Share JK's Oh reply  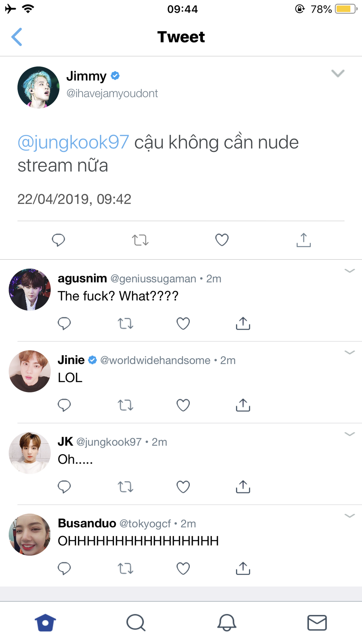click(x=243, y=487)
